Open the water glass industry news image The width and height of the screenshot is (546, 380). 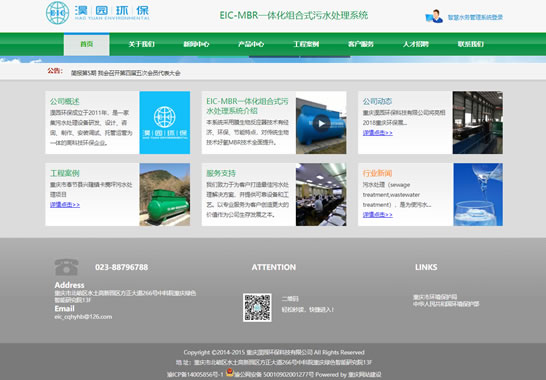pyautogui.click(x=478, y=194)
